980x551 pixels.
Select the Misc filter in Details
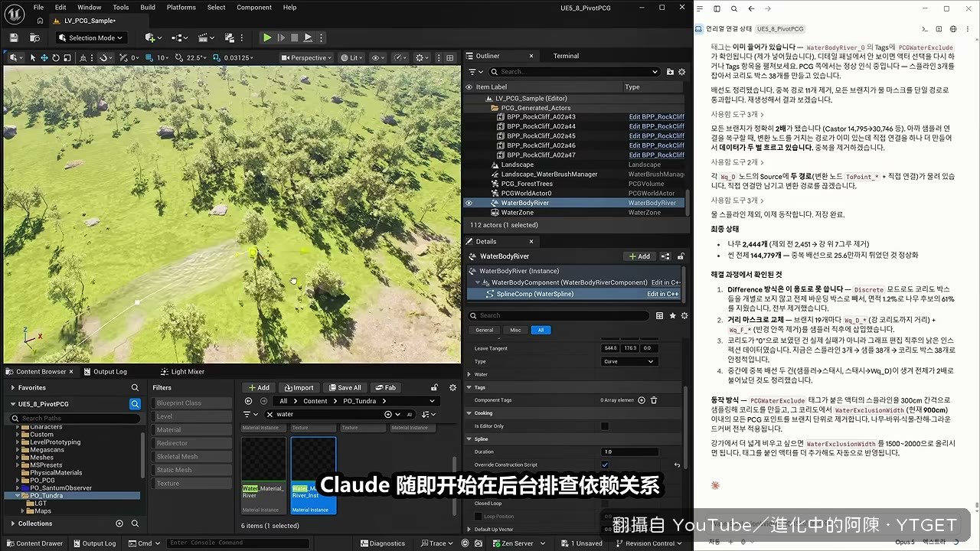515,330
